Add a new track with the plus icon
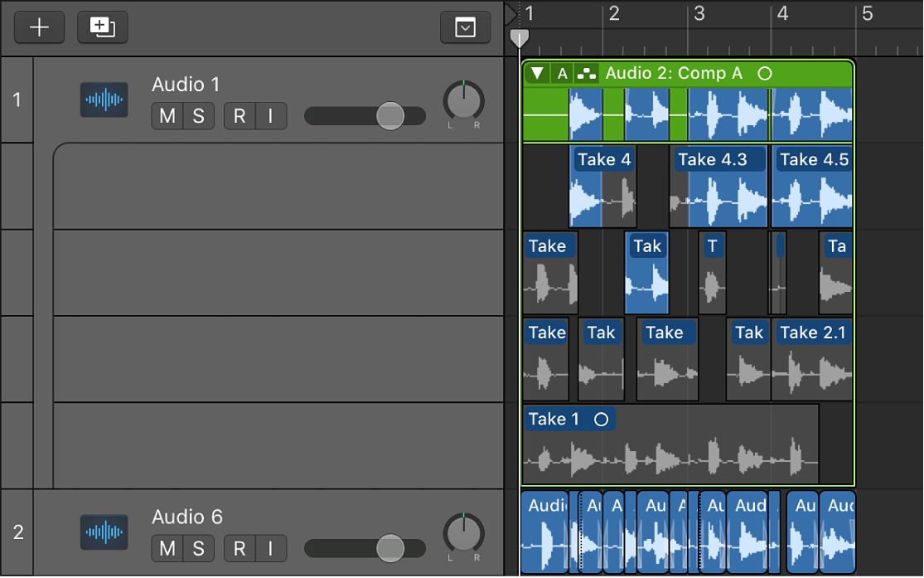 tap(38, 27)
